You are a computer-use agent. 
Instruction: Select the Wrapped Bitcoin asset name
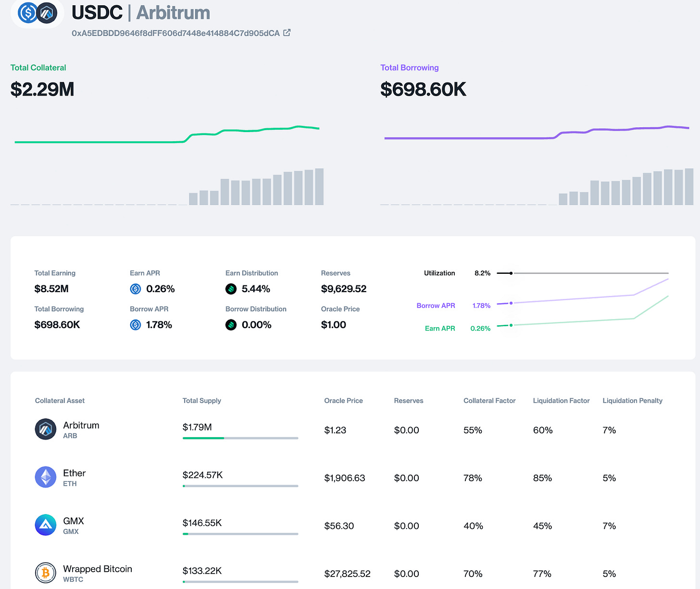pos(98,569)
